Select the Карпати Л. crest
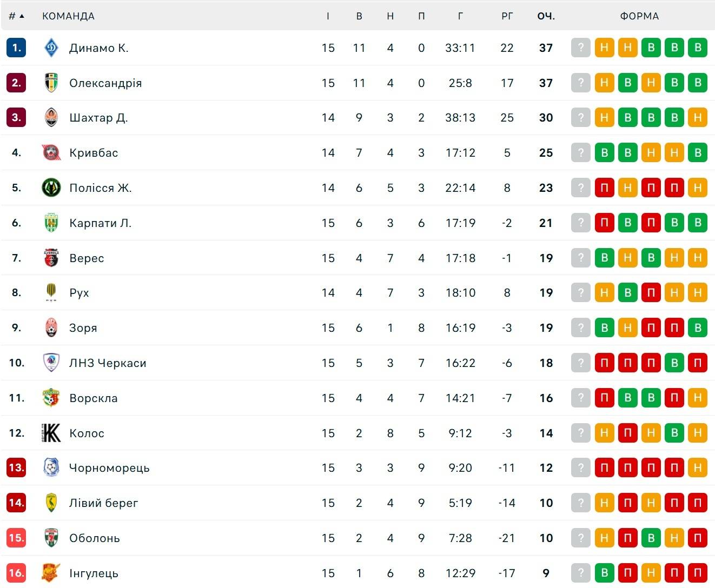This screenshot has height=588, width=715. click(x=51, y=223)
